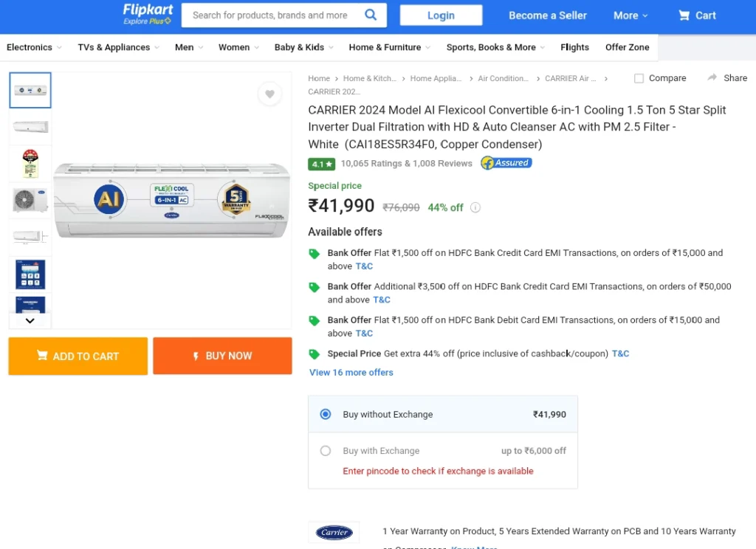This screenshot has height=549, width=756.
Task: Expand the Women category dropdown
Action: tap(238, 47)
